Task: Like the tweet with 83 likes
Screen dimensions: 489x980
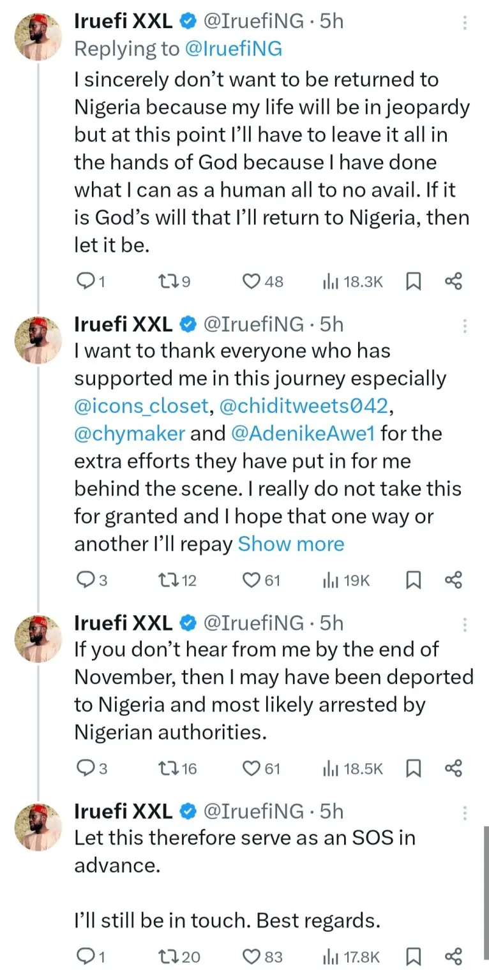Action: point(252,956)
